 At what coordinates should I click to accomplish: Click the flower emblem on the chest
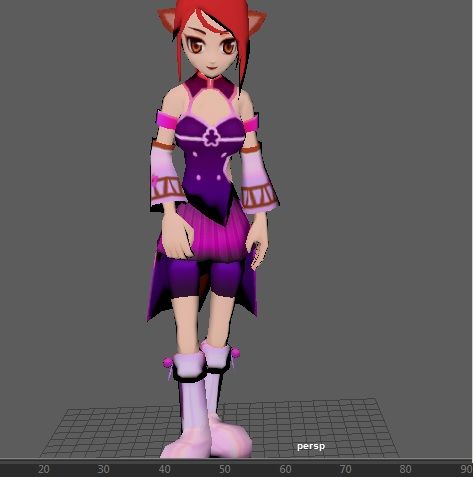point(211,137)
